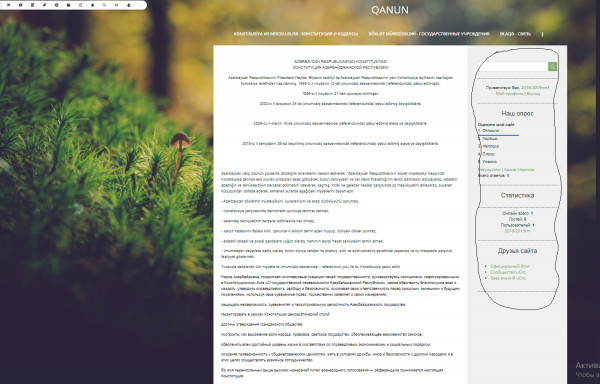Click the Выход logout link

[533, 94]
